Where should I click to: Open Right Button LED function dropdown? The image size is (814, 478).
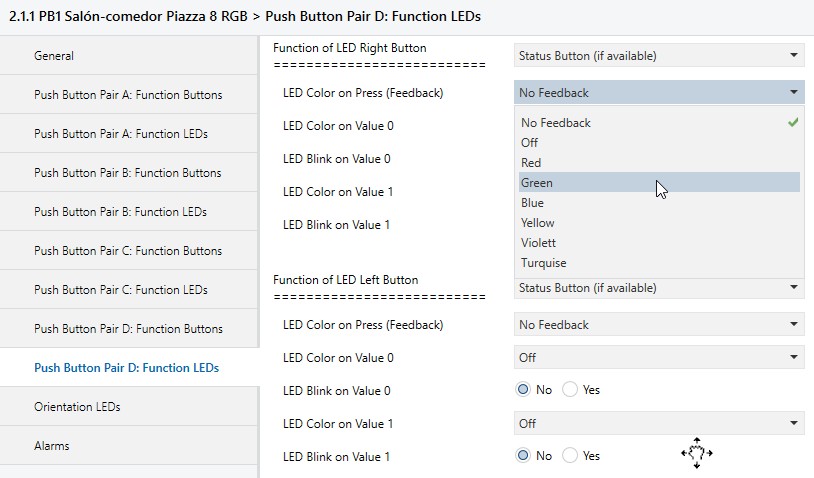[659, 56]
